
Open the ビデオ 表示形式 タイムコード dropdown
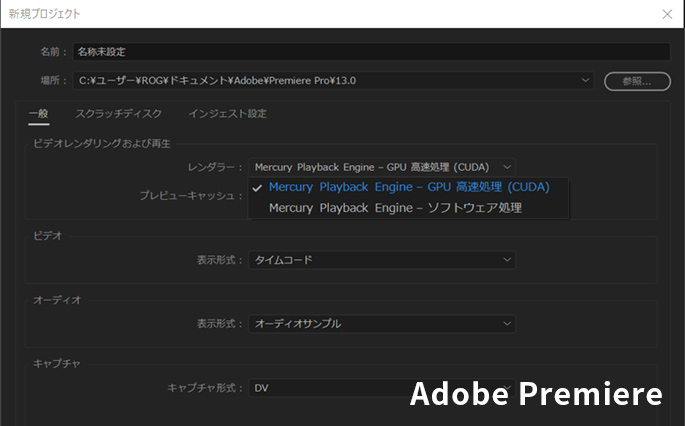[x=382, y=260]
